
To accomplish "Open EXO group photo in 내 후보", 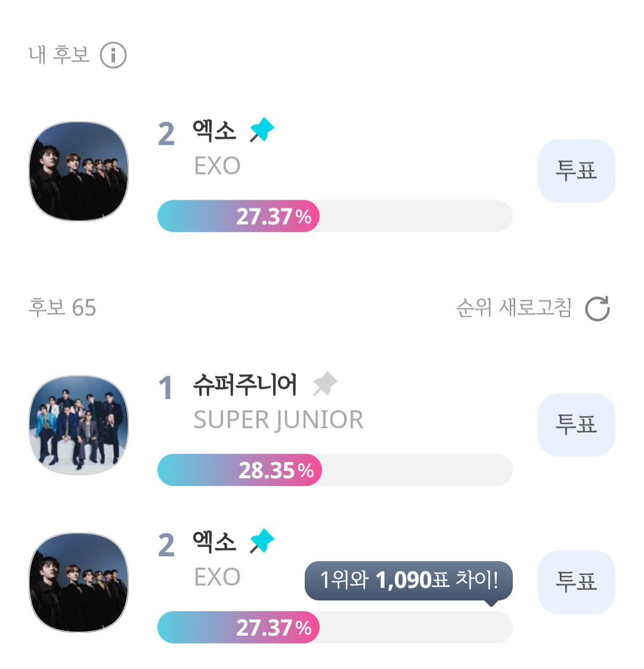I will coord(79,171).
